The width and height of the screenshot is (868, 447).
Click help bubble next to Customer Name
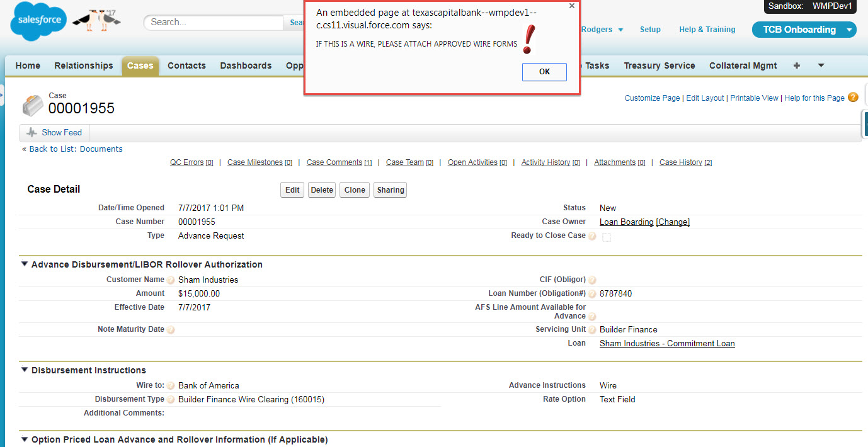(x=171, y=280)
